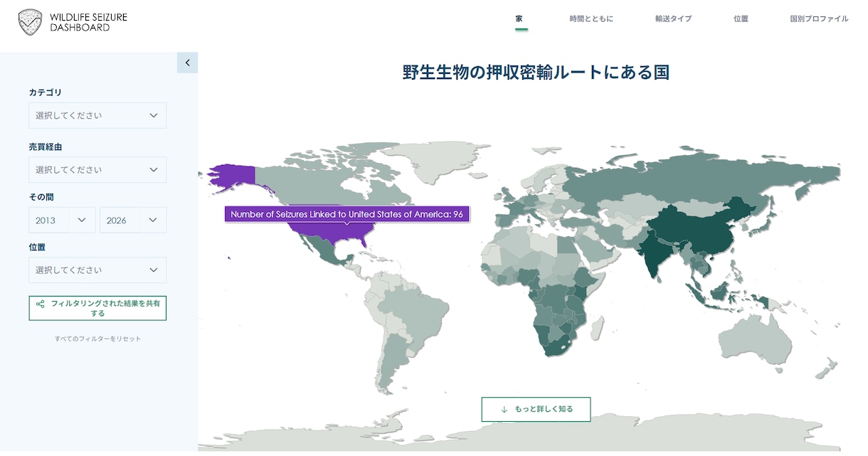Open the 輸送タイプ tab
Viewport: 868px width, 456px height.
click(673, 19)
